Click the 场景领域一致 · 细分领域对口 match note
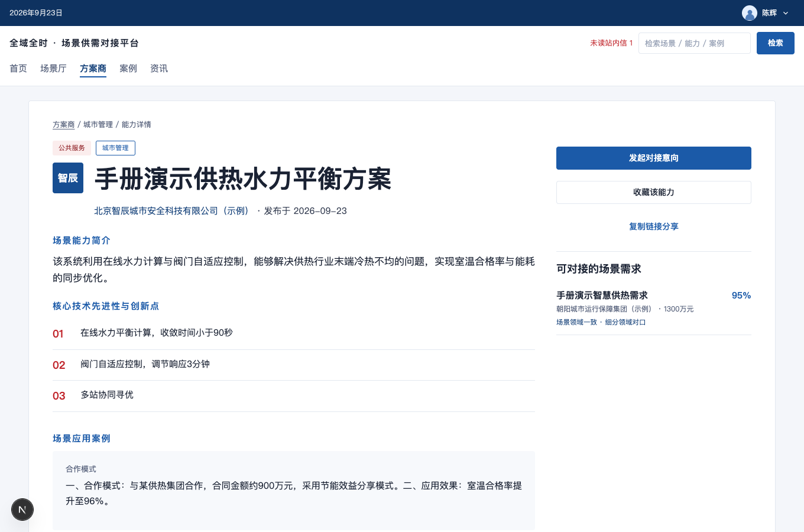 [601, 322]
